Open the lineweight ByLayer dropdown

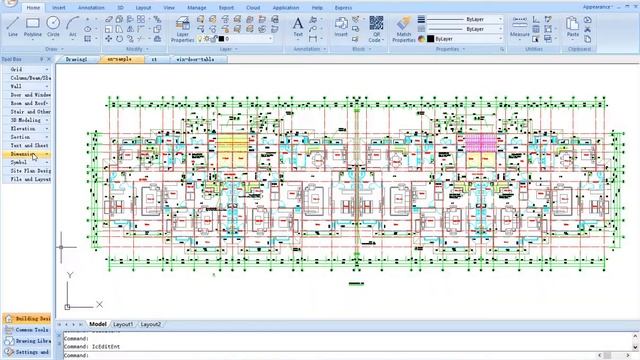click(x=500, y=19)
